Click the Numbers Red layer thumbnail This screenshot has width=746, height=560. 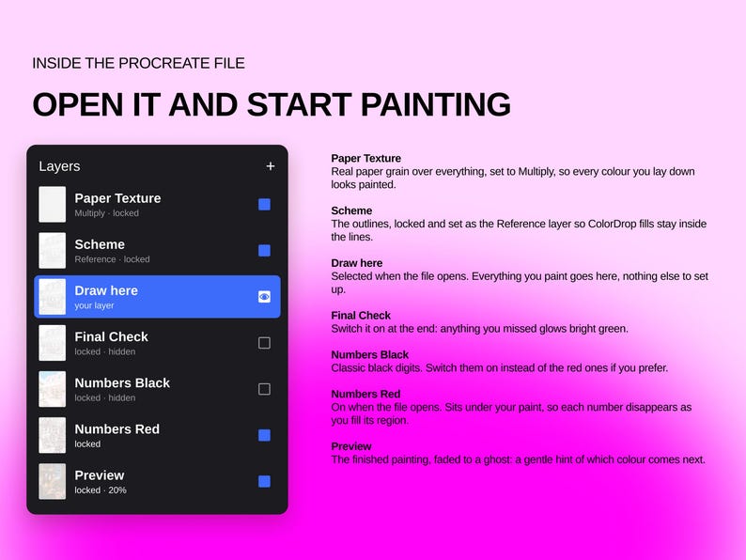(53, 435)
